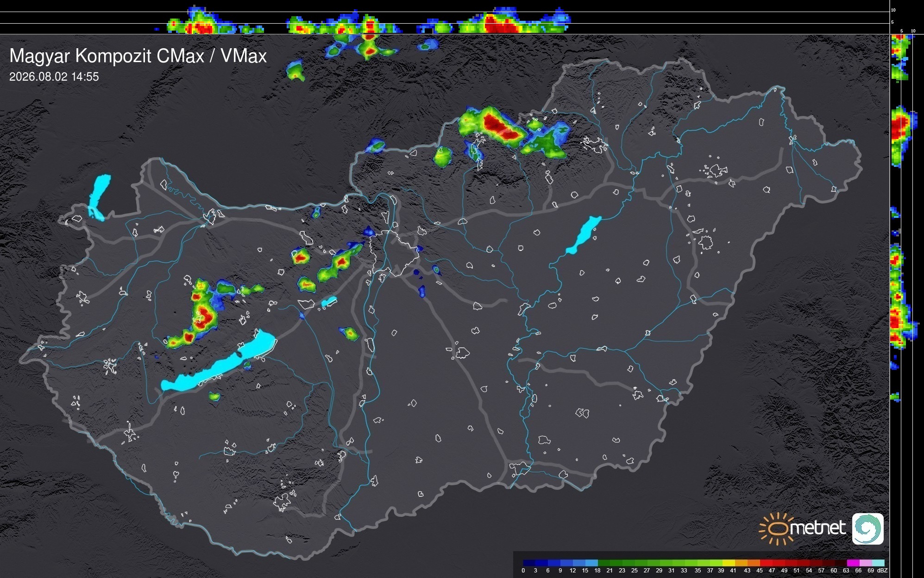Click Lake Fertő near the northwest border

click(99, 197)
